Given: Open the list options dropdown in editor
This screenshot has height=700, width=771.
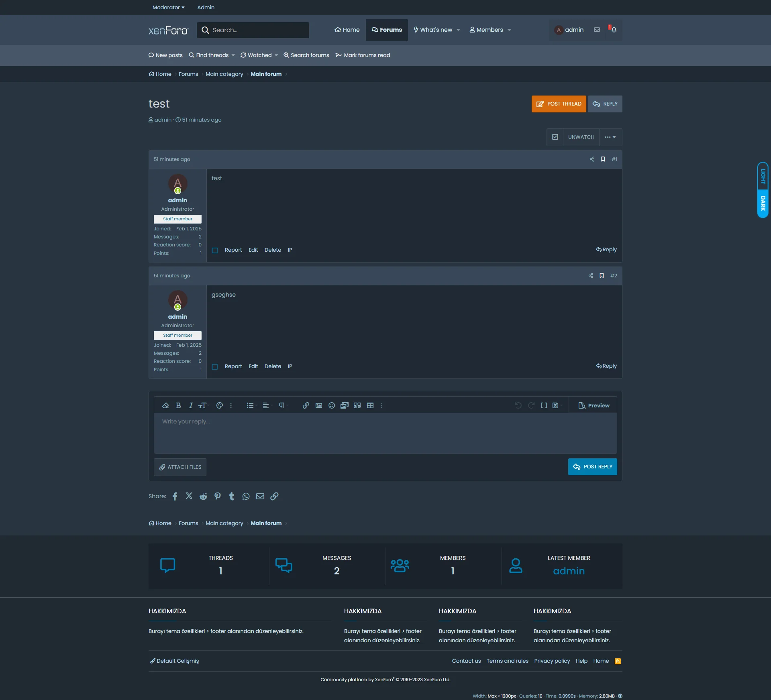Looking at the screenshot, I should tap(251, 405).
